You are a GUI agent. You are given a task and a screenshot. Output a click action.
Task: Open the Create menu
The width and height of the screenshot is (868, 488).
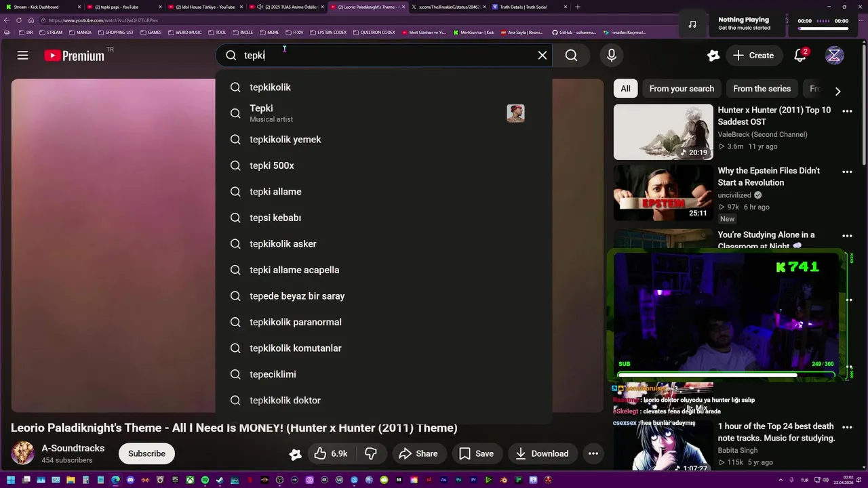[x=753, y=56]
